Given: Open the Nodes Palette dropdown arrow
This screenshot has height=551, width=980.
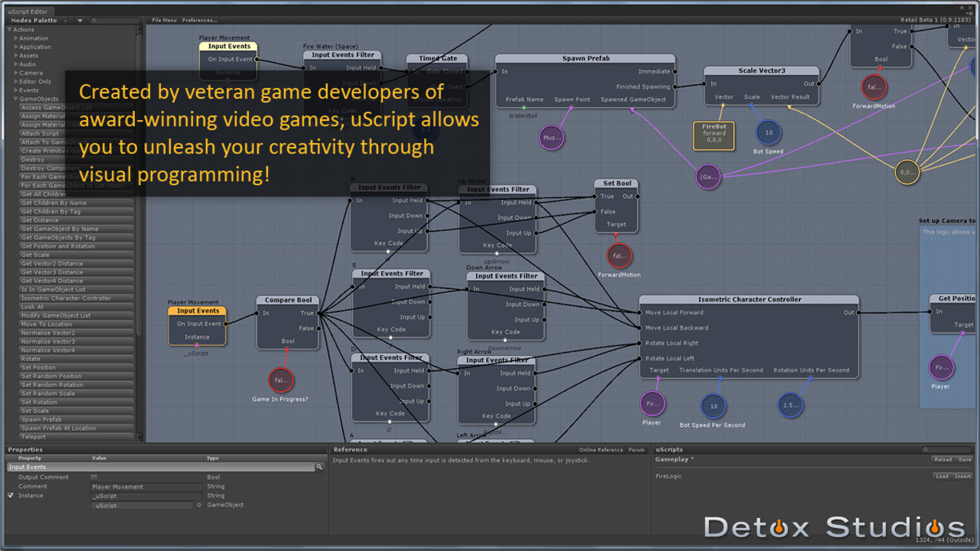Looking at the screenshot, I should click(x=80, y=20).
